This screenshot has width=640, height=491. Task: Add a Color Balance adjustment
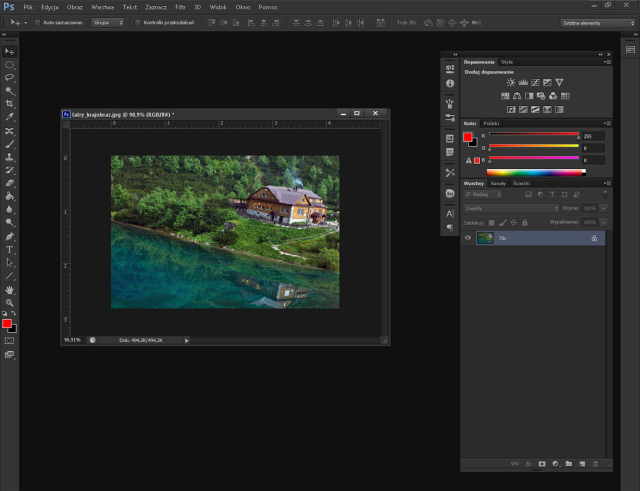[x=517, y=96]
